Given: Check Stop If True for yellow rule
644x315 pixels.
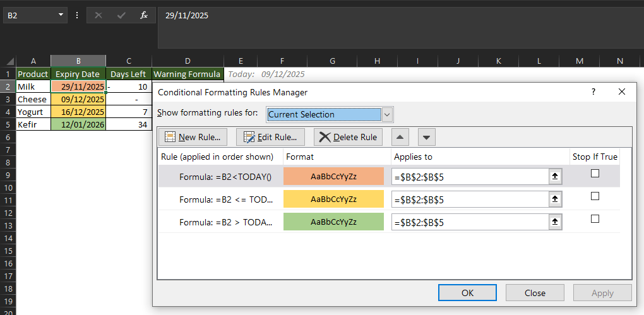Looking at the screenshot, I should coord(595,197).
